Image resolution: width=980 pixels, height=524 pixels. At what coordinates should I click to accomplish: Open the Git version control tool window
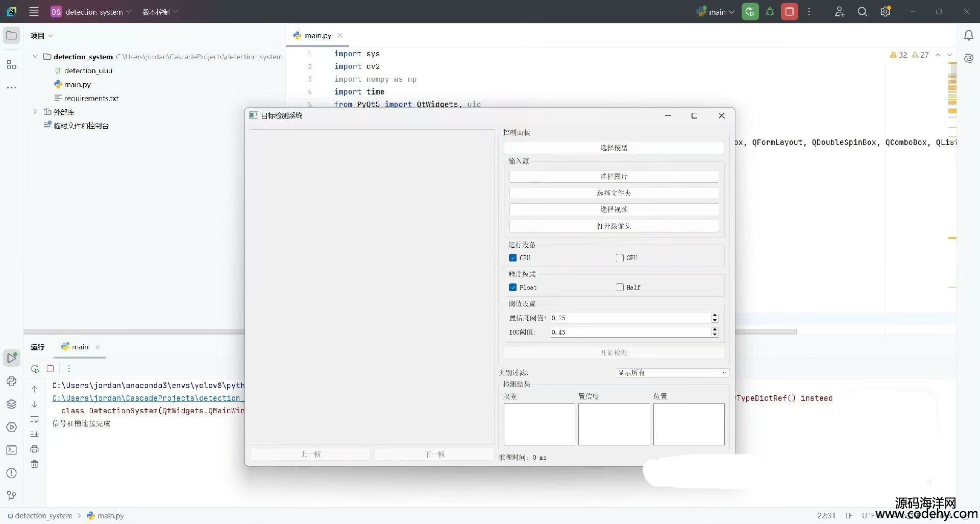pos(11,496)
